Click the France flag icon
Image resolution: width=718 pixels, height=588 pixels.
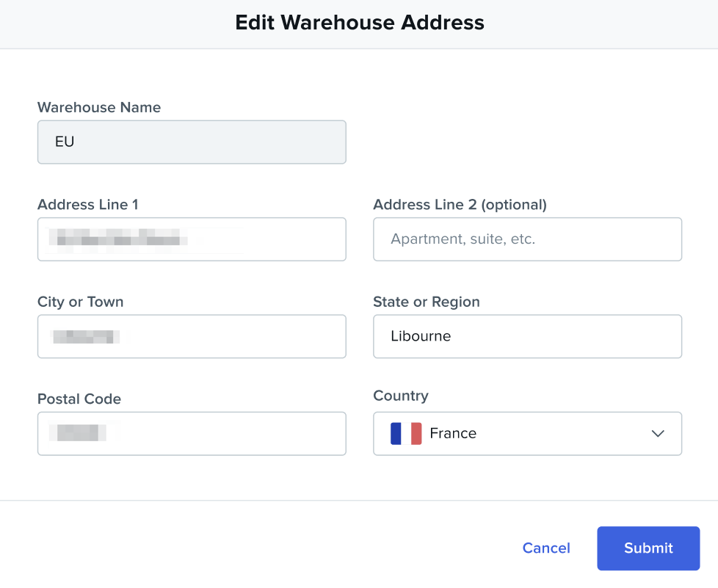tap(406, 434)
